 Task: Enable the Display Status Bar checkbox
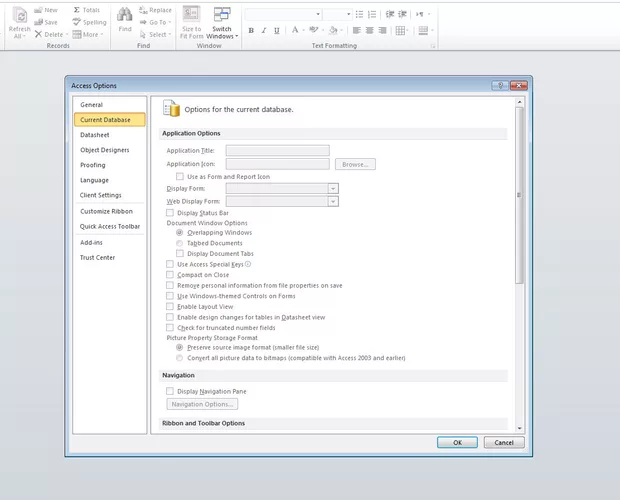point(169,213)
